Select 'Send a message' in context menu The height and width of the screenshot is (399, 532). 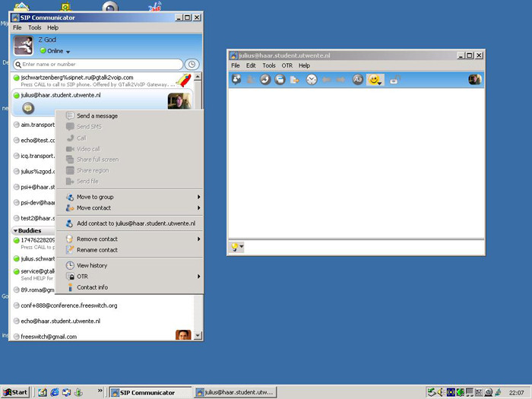click(x=97, y=116)
